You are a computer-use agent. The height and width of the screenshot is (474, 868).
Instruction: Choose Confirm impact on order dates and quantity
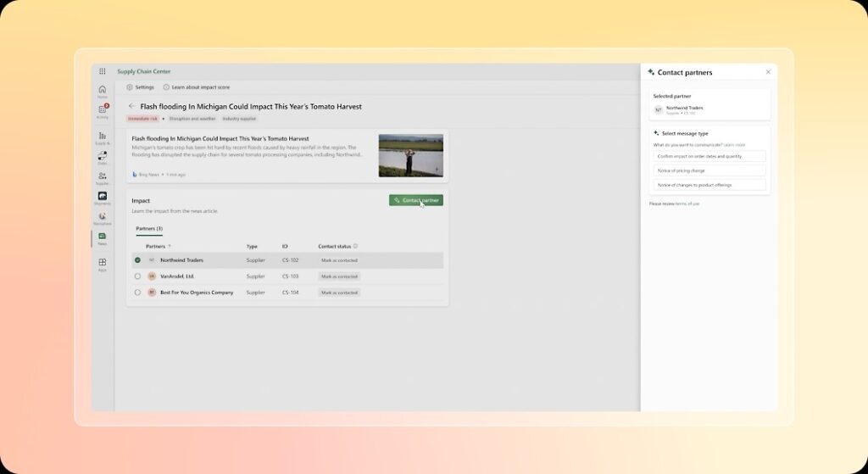click(x=709, y=156)
